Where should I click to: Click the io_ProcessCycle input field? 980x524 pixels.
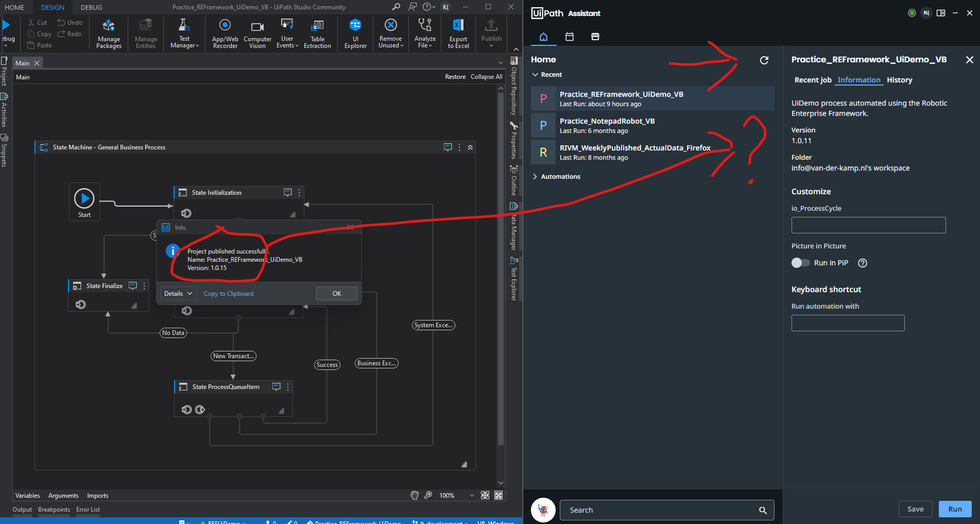(x=868, y=225)
